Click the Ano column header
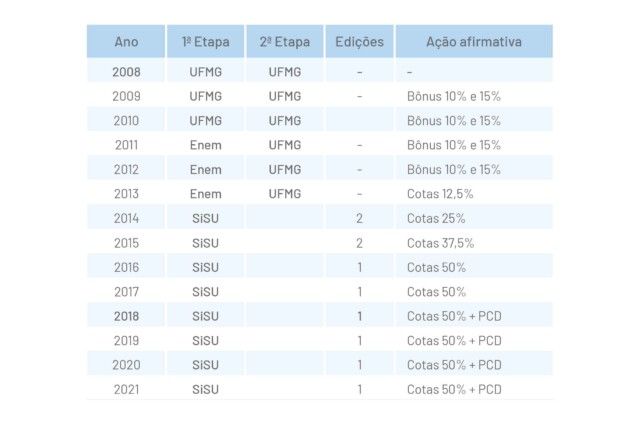 coord(126,42)
